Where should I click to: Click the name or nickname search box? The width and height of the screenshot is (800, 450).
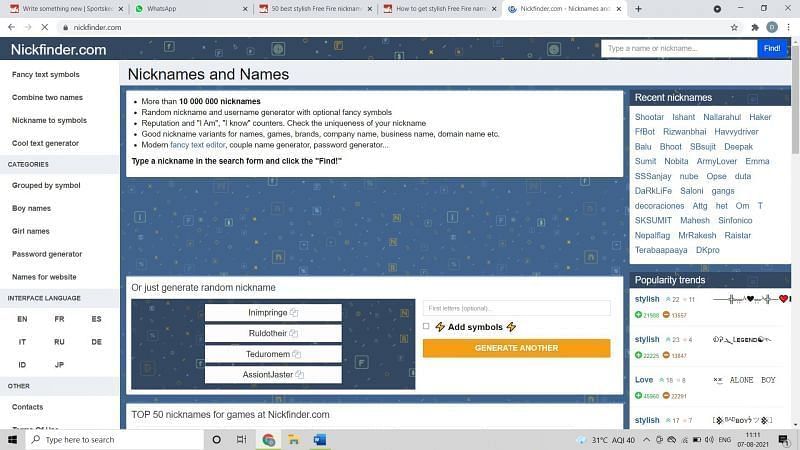[x=679, y=48]
